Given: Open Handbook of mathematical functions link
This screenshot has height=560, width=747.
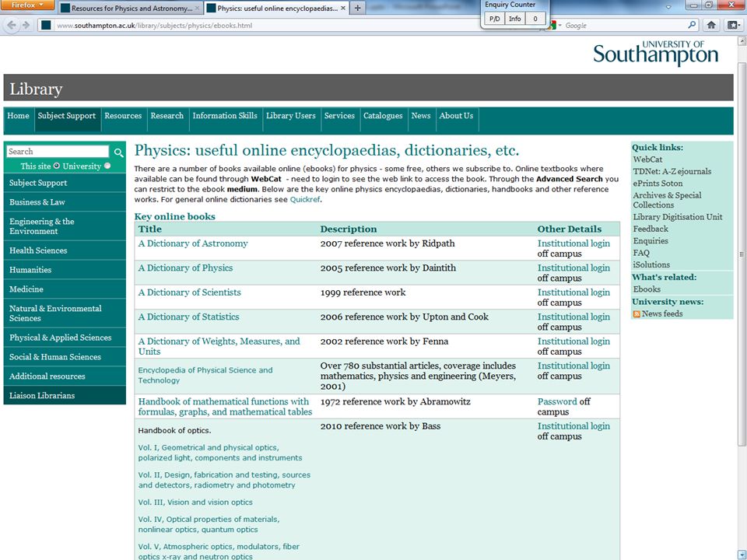Looking at the screenshot, I should 225,407.
